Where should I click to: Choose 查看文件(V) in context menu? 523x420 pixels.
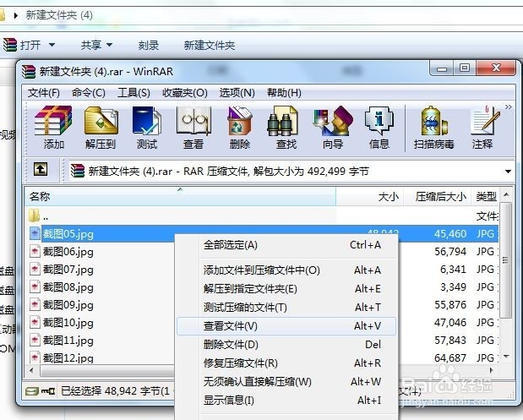pos(287,326)
